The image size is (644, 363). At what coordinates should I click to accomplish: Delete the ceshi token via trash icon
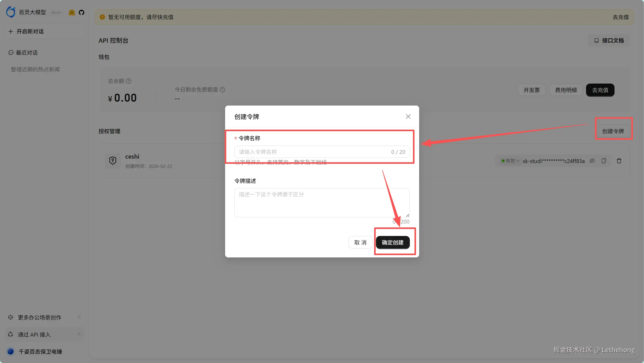coord(619,161)
